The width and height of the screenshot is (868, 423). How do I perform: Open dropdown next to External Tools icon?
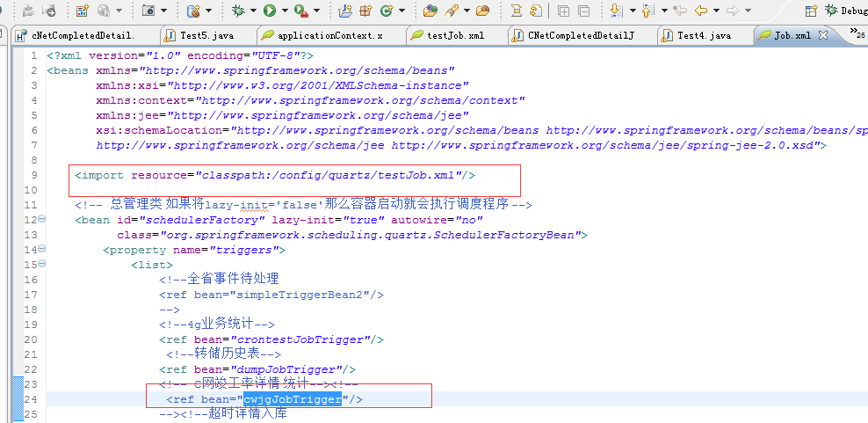pos(316,10)
